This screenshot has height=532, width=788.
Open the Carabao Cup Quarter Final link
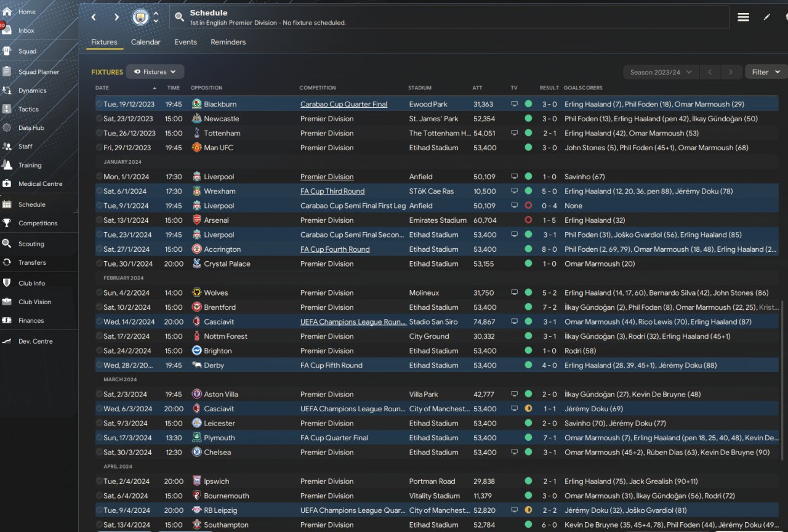(x=344, y=104)
